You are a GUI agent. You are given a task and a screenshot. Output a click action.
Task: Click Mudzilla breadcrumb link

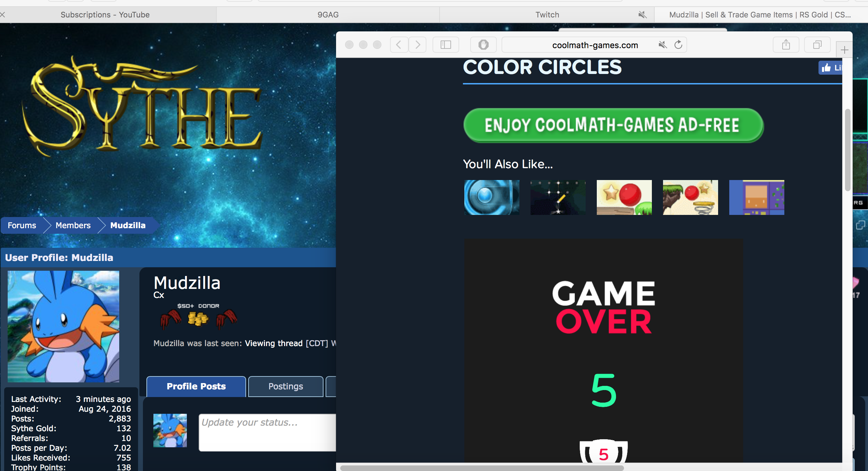pos(128,225)
